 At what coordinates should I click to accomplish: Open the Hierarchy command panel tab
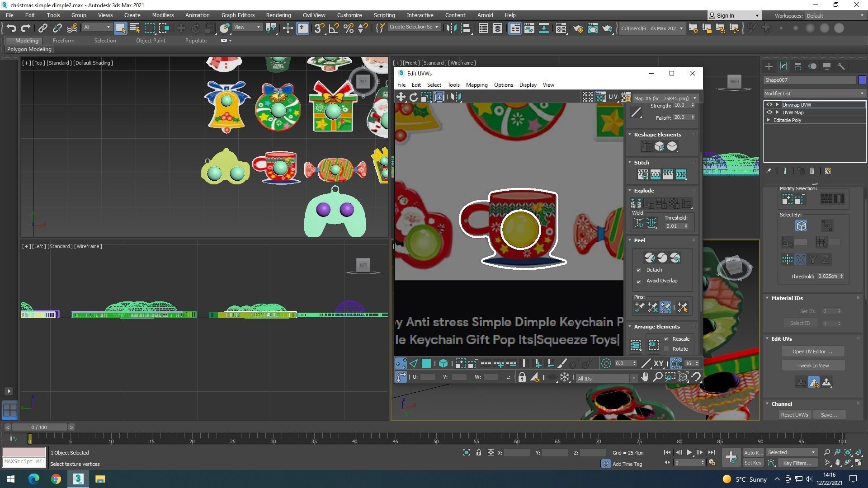pyautogui.click(x=798, y=66)
